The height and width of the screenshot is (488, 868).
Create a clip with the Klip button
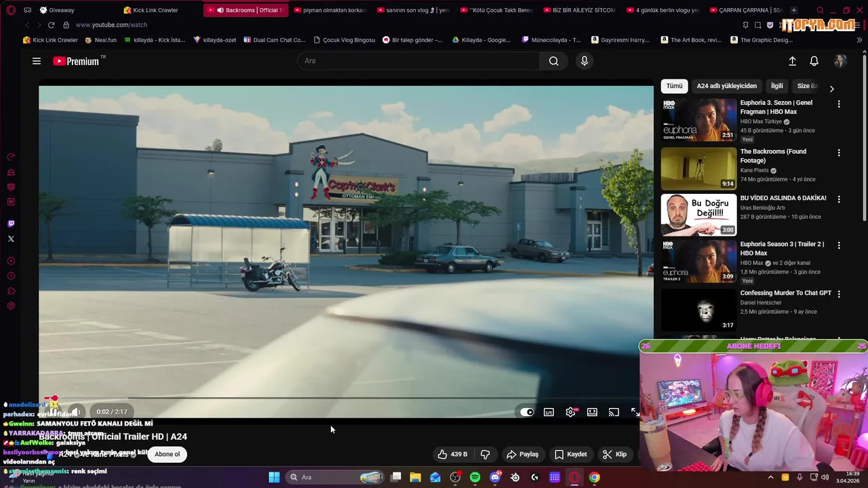[x=614, y=454]
